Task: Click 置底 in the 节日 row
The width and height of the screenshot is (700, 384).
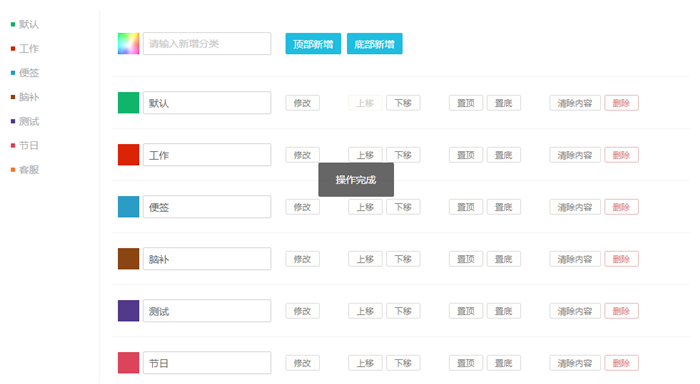Action: 504,363
